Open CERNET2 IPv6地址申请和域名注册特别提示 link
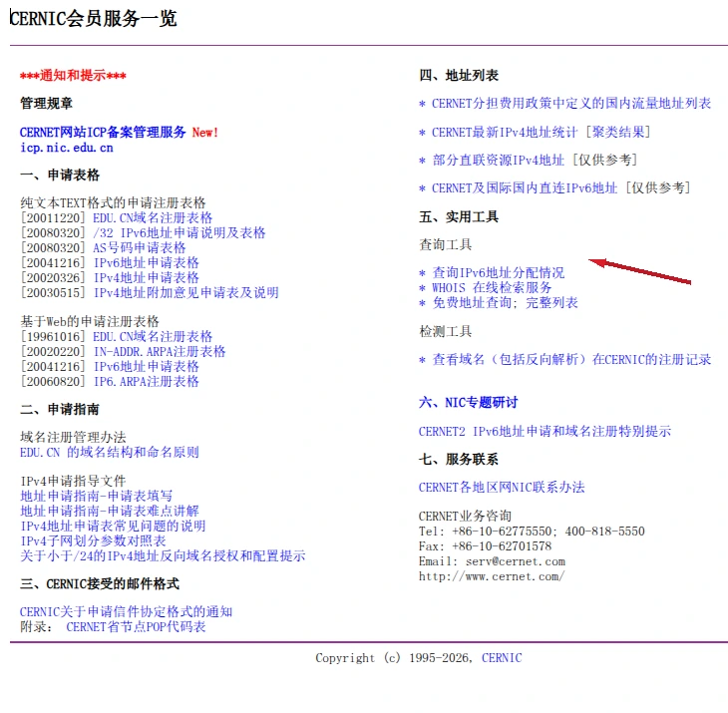The height and width of the screenshot is (713, 728). 545,431
